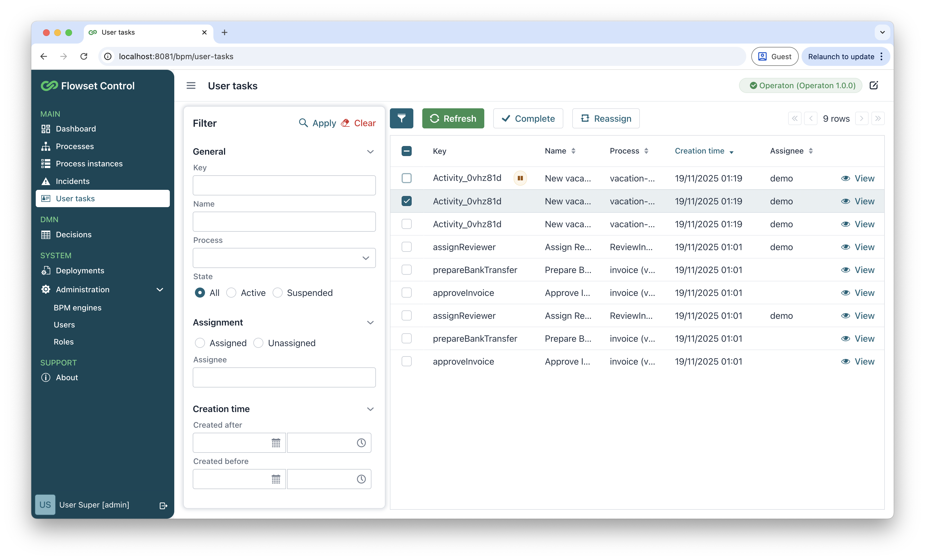Viewport: 925px width, 560px height.
Task: Click the edit pencil icon beside Operaton badge
Action: [874, 85]
